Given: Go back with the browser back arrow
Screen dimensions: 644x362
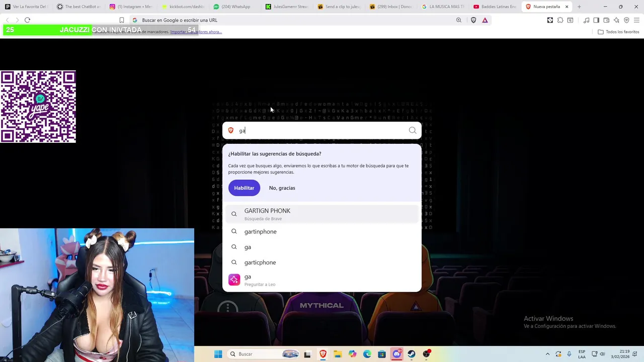Looking at the screenshot, I should pyautogui.click(x=7, y=20).
